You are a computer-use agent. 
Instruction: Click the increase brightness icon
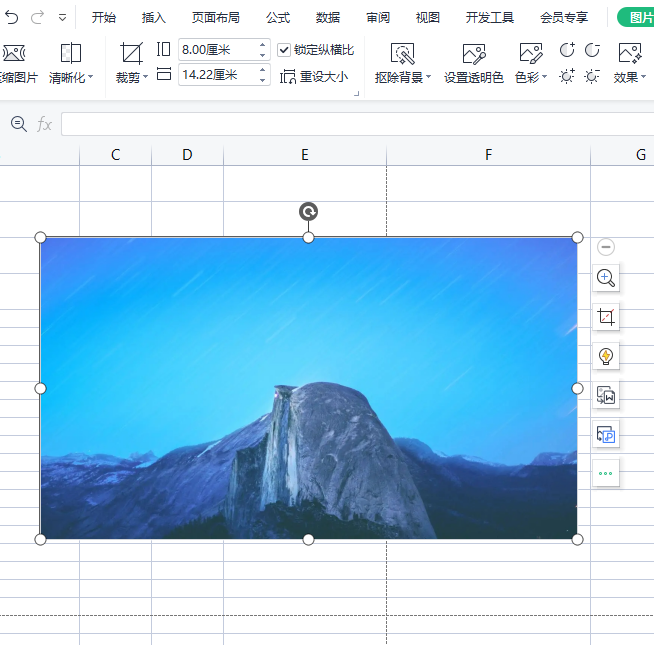pyautogui.click(x=567, y=76)
